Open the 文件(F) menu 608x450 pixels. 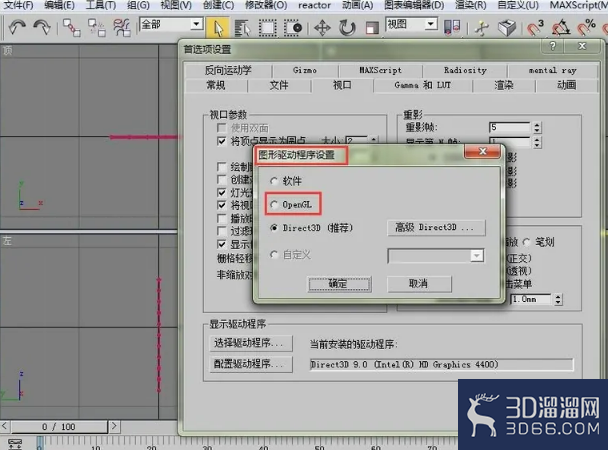(18, 5)
